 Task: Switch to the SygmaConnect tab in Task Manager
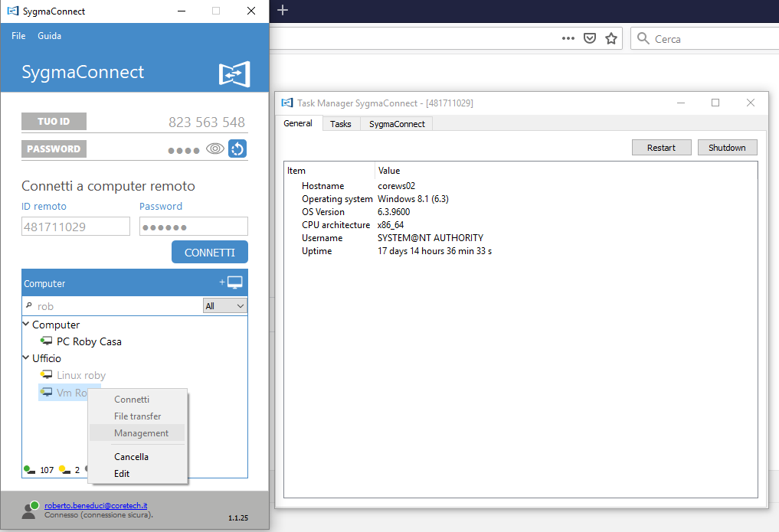(397, 123)
